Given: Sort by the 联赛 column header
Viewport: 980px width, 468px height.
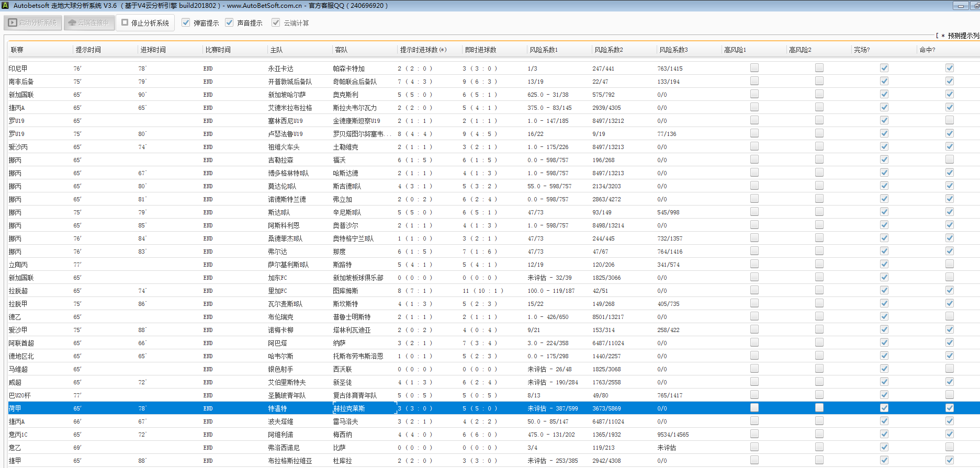Looking at the screenshot, I should click(x=17, y=50).
